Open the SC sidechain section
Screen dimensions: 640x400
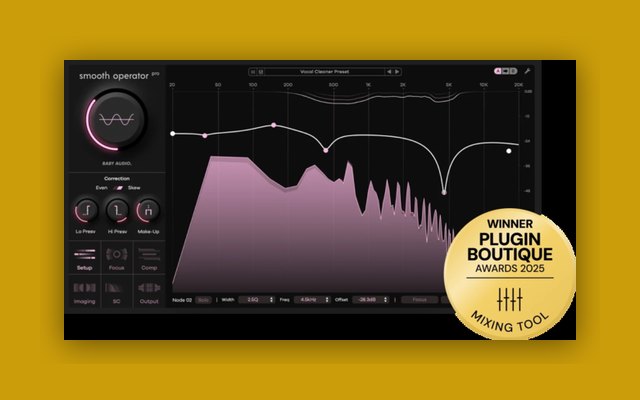[117, 291]
